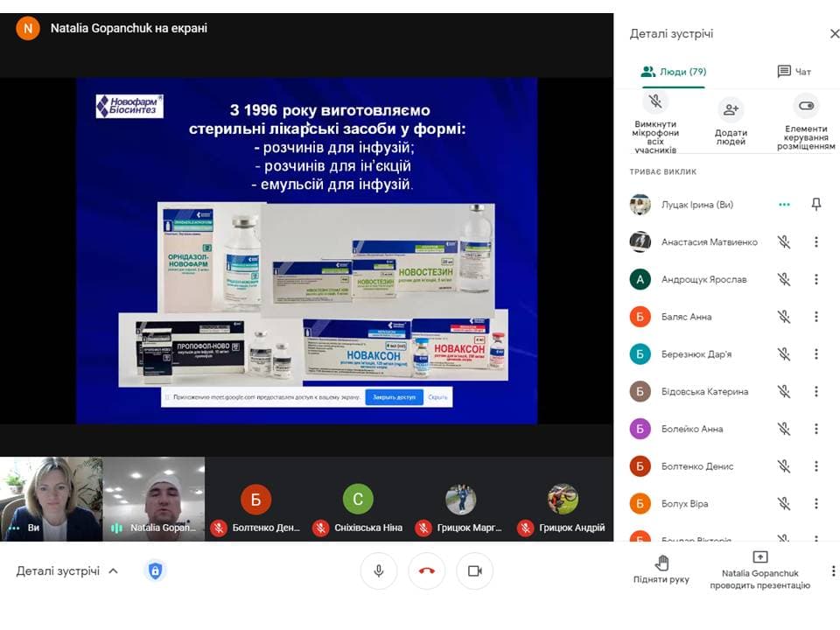Screen dimensions: 840x630
Task: Close the Деталі зустрічі panel
Action: (834, 34)
